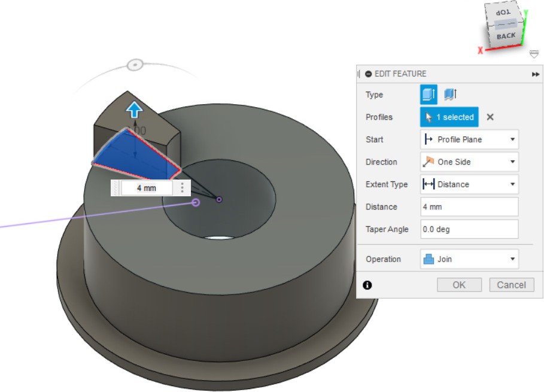
Task: Open the Extent Type dropdown showing Distance
Action: (x=469, y=184)
